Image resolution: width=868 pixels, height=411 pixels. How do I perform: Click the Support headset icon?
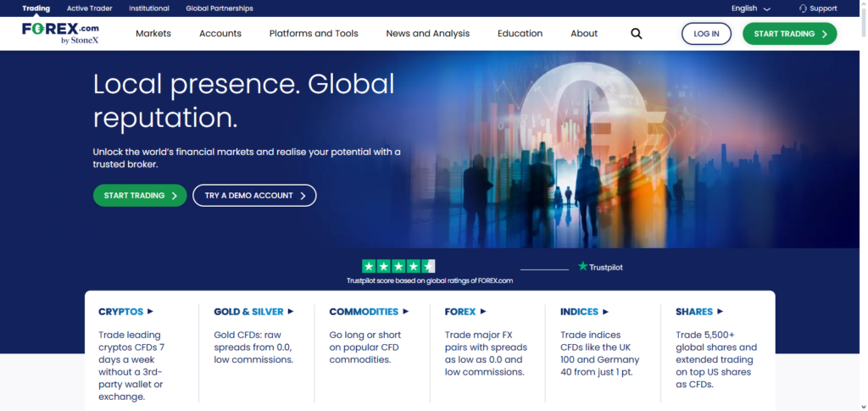point(803,8)
